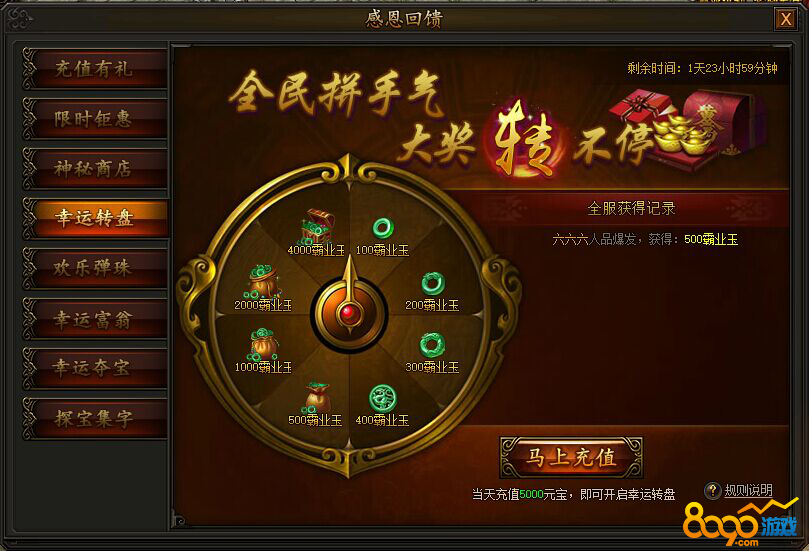Image resolution: width=809 pixels, height=551 pixels.
Task: Select the 1000霸业玉 jade sack icon
Action: (264, 344)
